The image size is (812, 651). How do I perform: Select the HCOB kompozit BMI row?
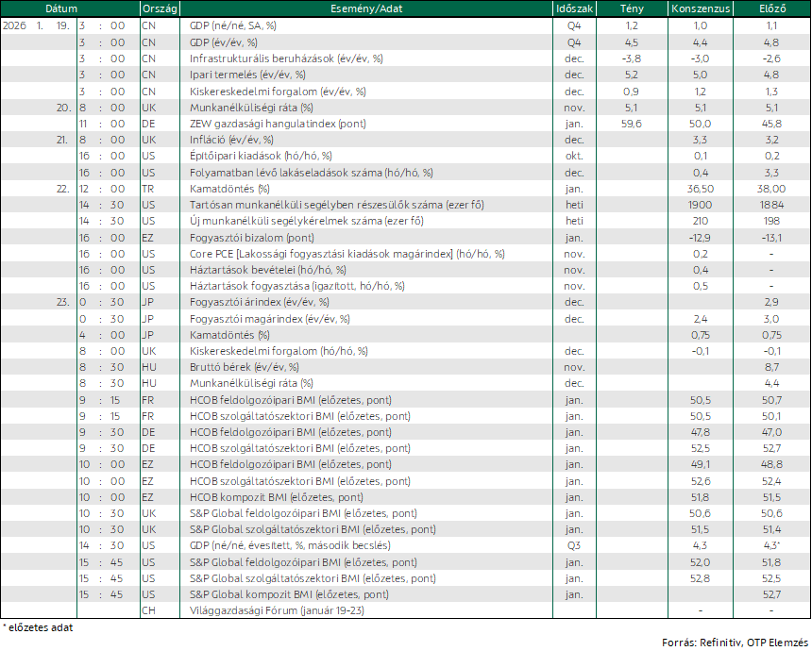405,497
